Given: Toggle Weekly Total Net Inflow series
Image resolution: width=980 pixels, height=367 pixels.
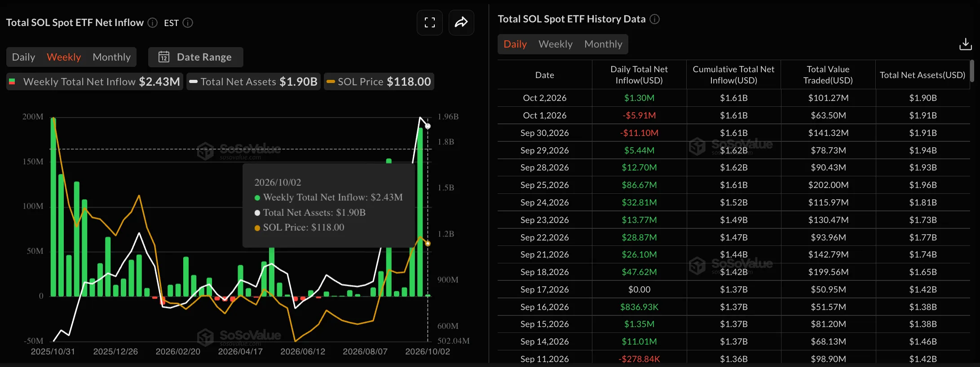Looking at the screenshot, I should 95,82.
